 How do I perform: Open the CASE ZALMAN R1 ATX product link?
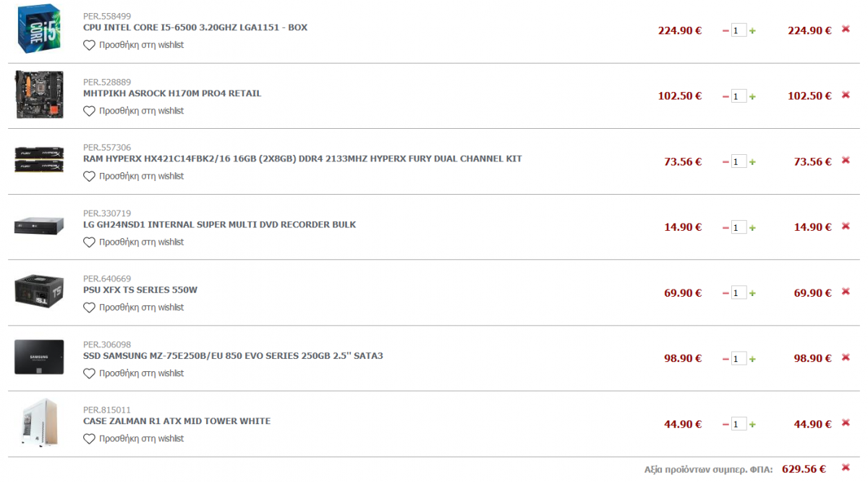click(177, 421)
